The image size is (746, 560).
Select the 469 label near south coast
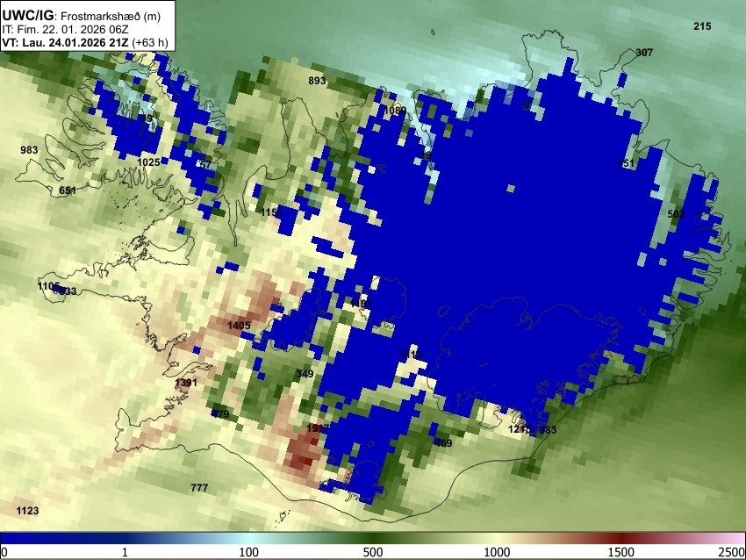pos(443,443)
